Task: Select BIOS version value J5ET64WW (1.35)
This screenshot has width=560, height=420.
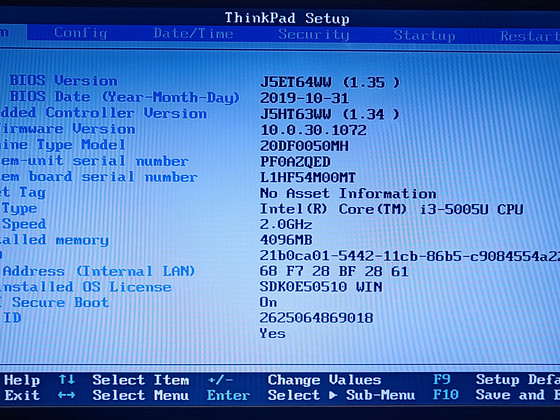Action: pyautogui.click(x=330, y=82)
